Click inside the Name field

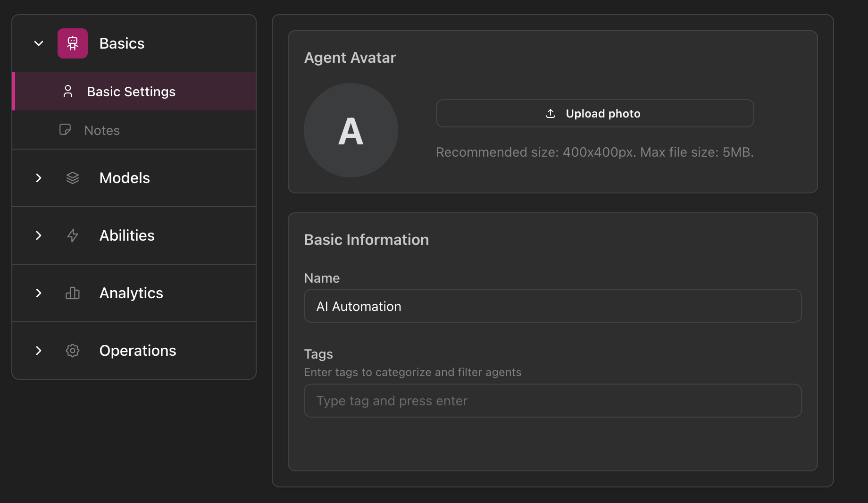[x=552, y=306]
